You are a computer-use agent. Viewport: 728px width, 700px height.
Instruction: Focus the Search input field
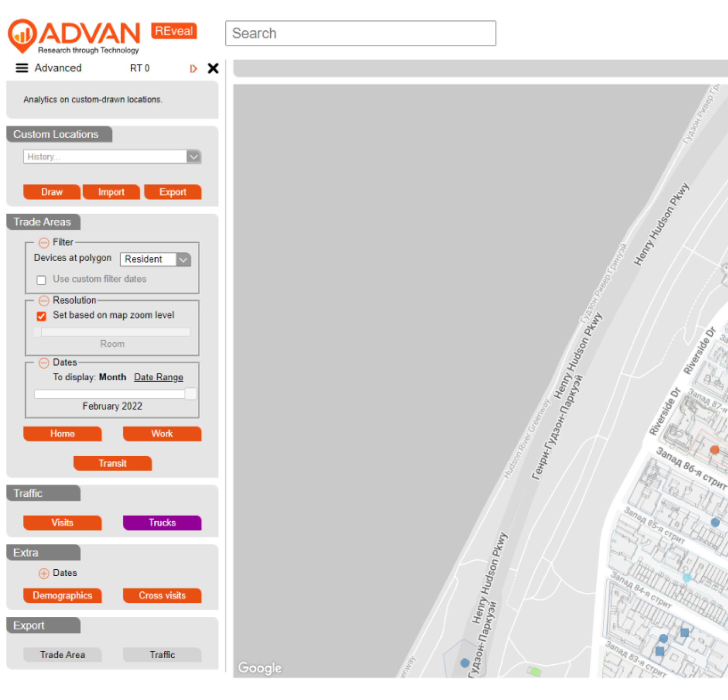tap(361, 33)
